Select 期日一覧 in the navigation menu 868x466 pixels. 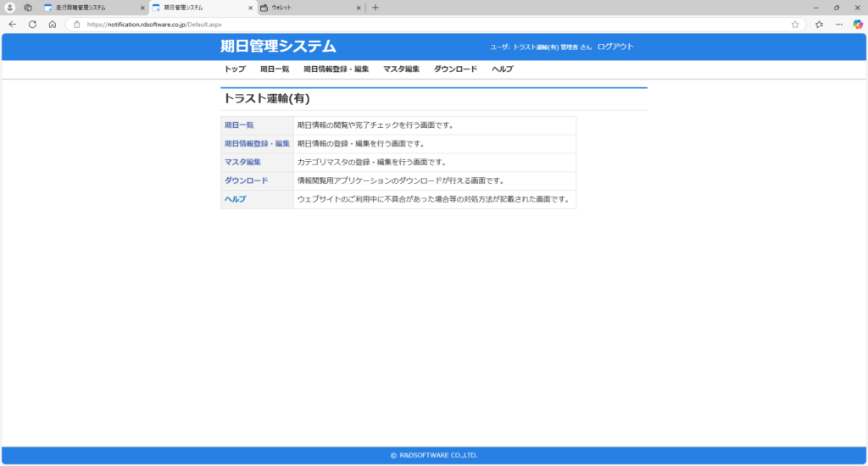(x=275, y=69)
